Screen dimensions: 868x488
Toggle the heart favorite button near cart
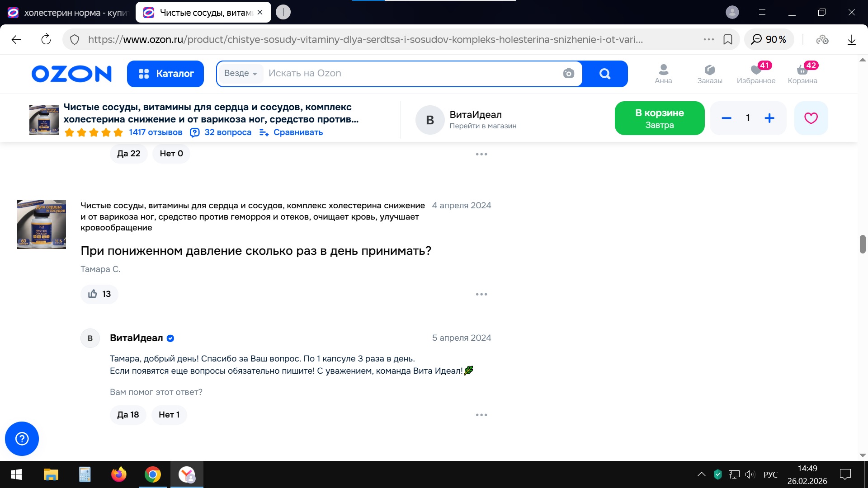pyautogui.click(x=811, y=118)
